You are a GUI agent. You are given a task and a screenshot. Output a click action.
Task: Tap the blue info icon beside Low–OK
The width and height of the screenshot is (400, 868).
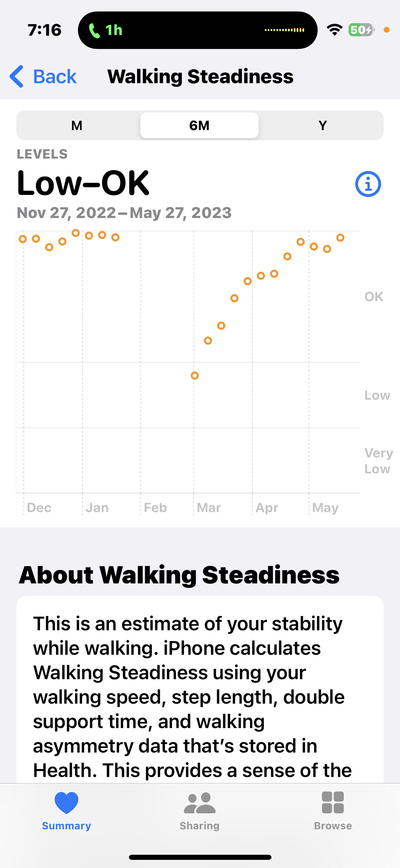pos(368,184)
